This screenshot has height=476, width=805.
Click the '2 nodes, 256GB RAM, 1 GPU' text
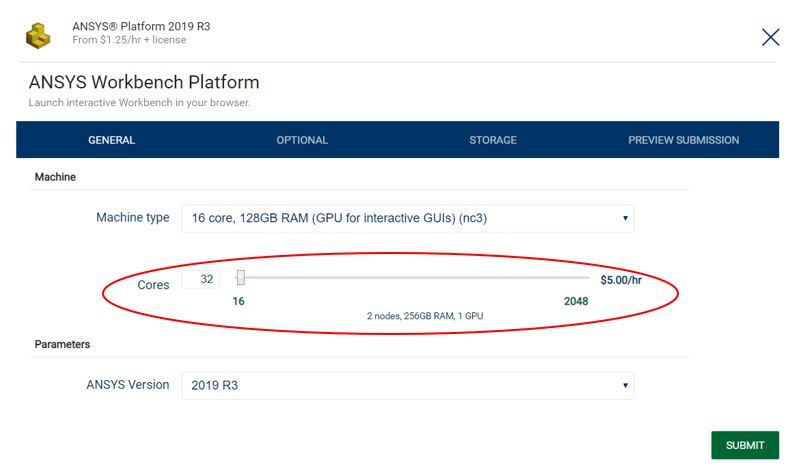coord(425,316)
